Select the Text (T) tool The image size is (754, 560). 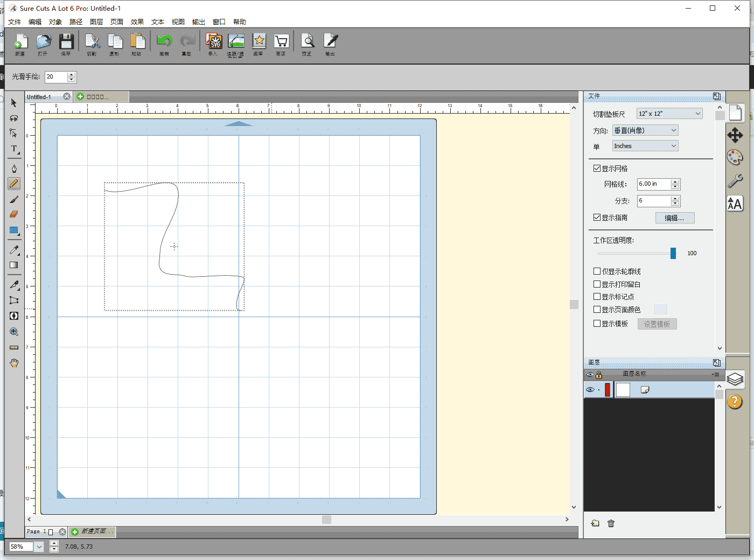(x=14, y=149)
